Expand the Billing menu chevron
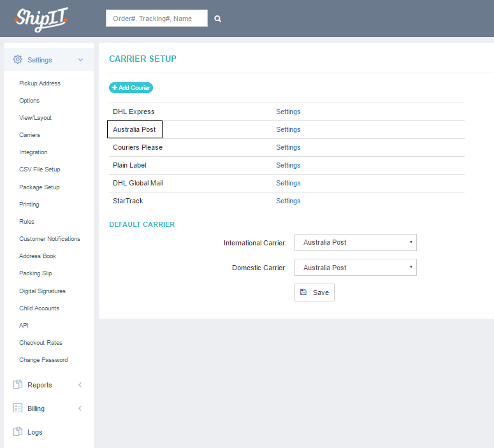This screenshot has height=448, width=494. [80, 408]
